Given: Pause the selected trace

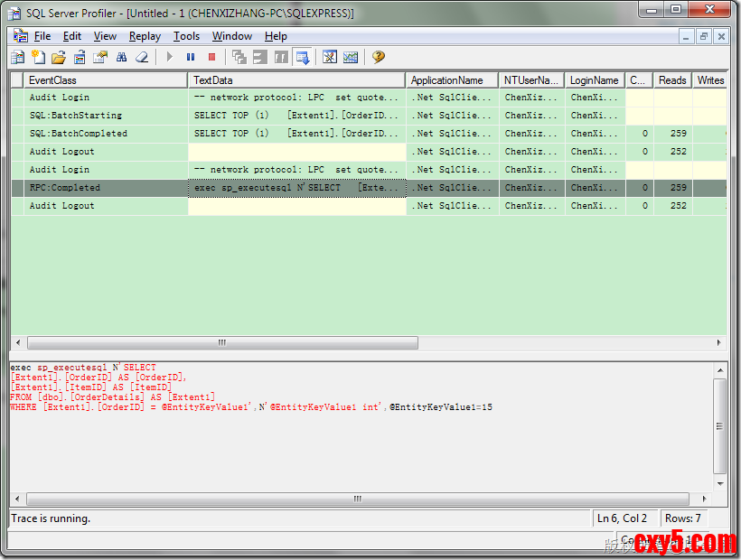Looking at the screenshot, I should click(x=191, y=57).
